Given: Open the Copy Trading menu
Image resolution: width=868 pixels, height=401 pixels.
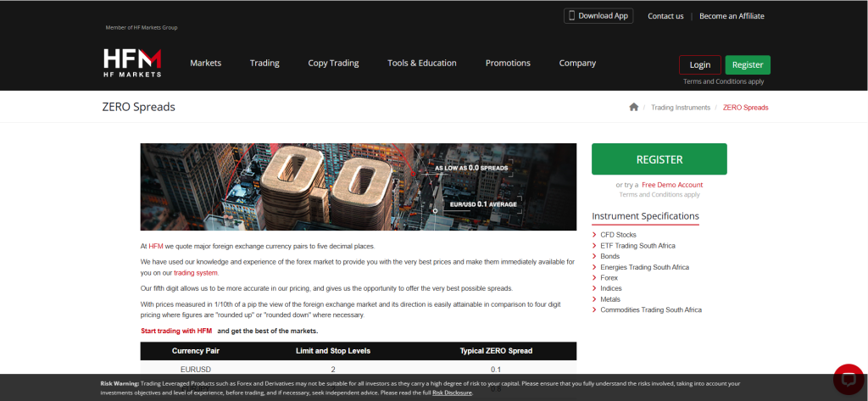Looking at the screenshot, I should coord(333,63).
